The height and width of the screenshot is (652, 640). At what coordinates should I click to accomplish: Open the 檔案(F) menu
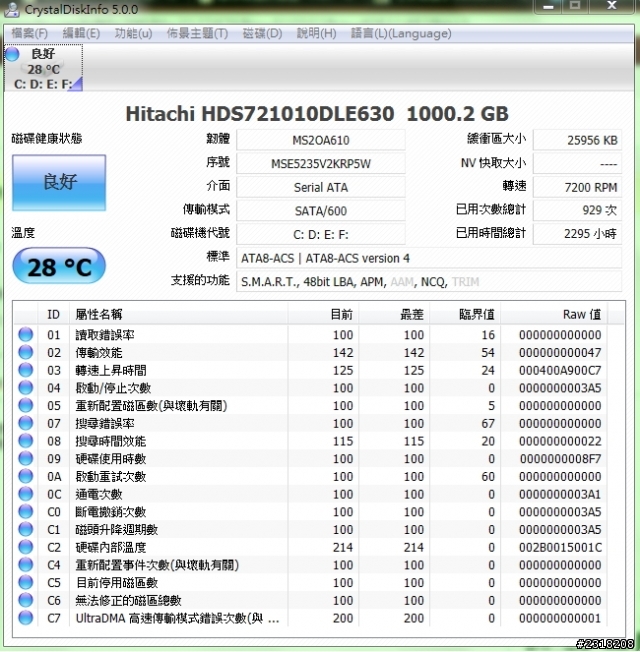pyautogui.click(x=29, y=33)
